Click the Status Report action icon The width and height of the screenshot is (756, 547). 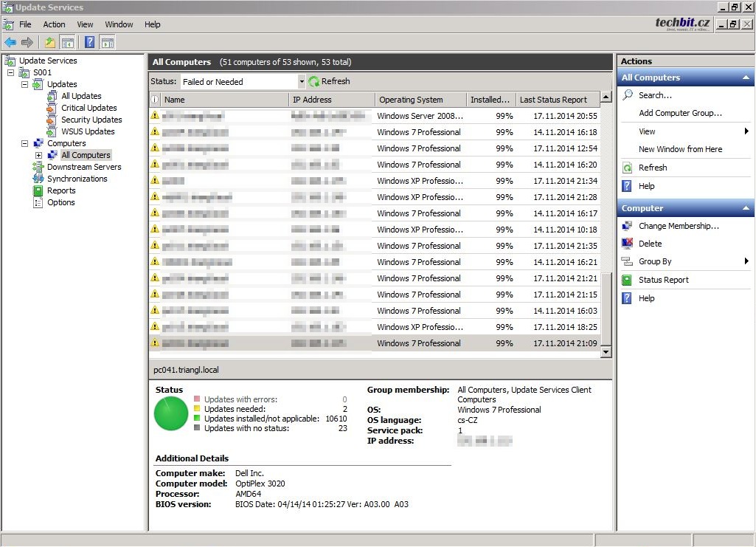pos(627,280)
